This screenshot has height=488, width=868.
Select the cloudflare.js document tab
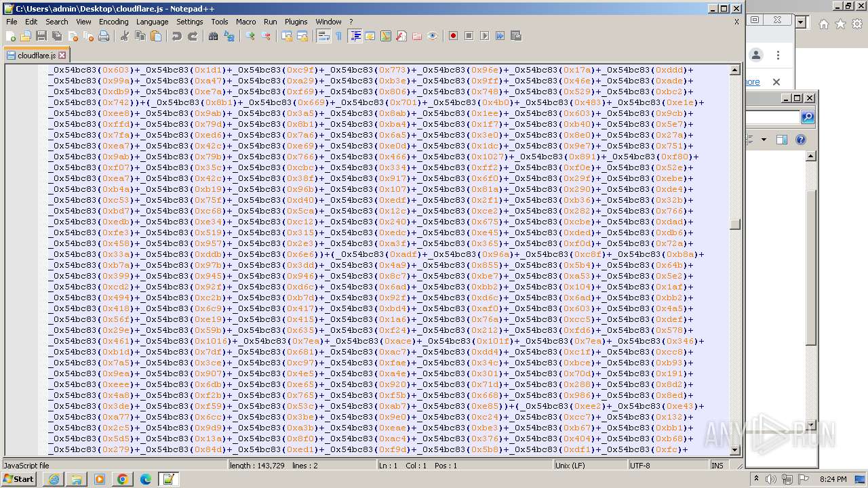36,56
